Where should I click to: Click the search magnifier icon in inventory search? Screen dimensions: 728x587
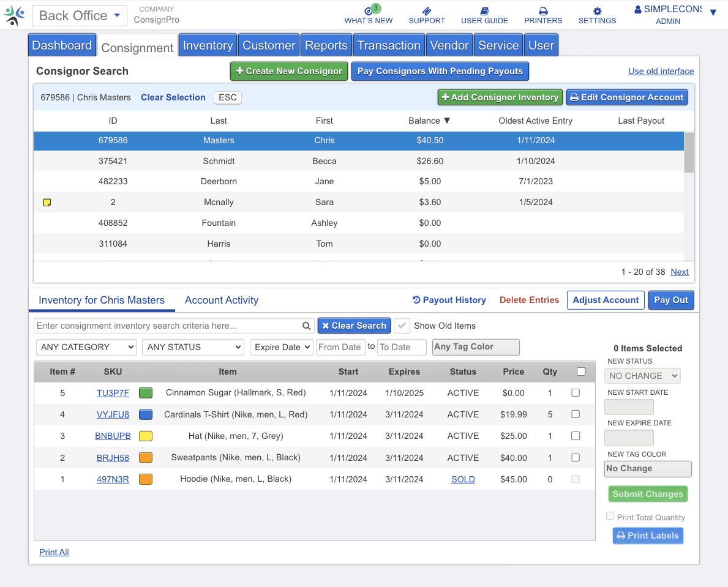pyautogui.click(x=306, y=326)
